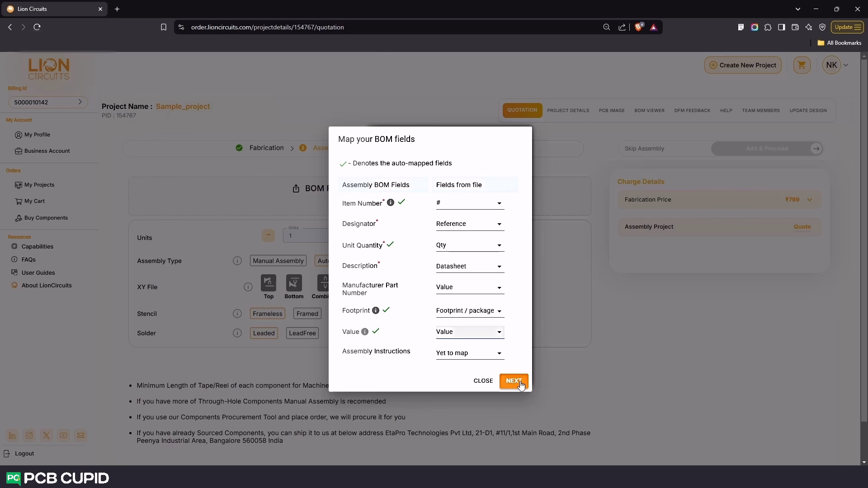868x488 pixels.
Task: Click the Bottom XY File upload icon
Action: (x=294, y=283)
